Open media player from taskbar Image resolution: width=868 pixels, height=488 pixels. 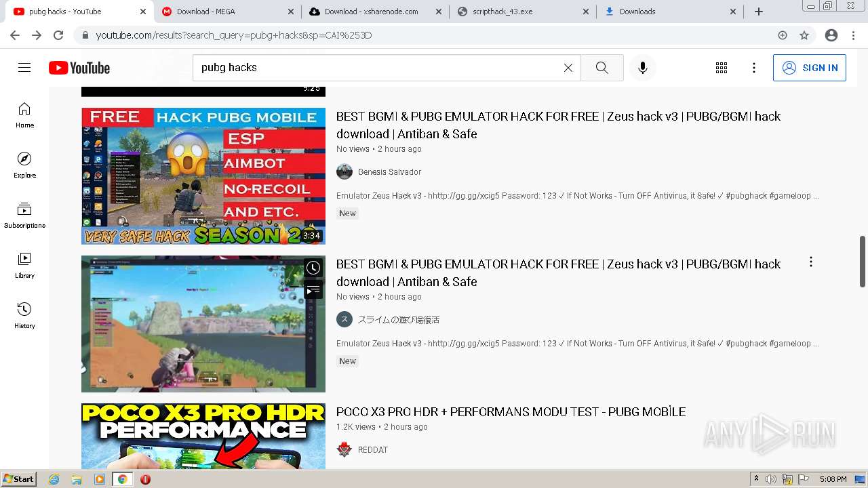click(x=100, y=479)
